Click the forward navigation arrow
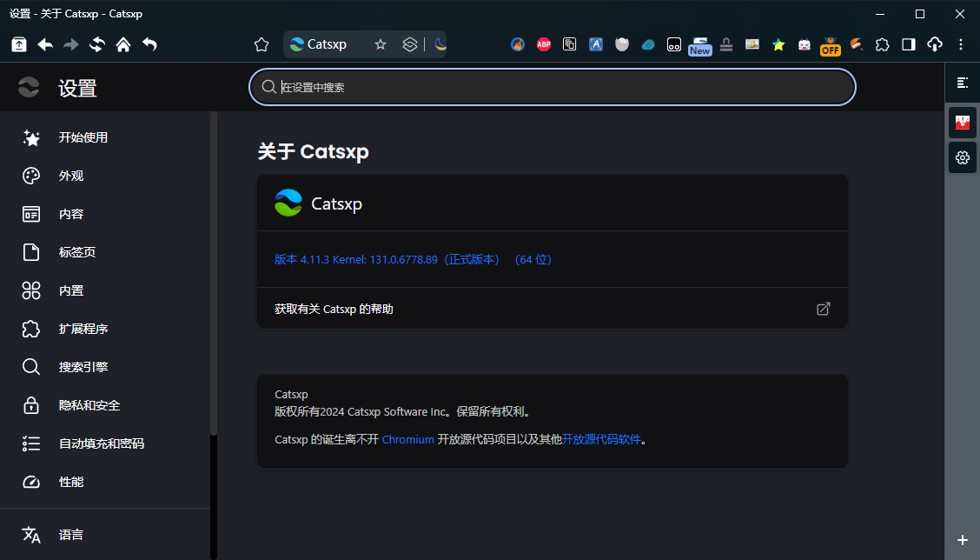Viewport: 980px width, 560px height. [71, 44]
